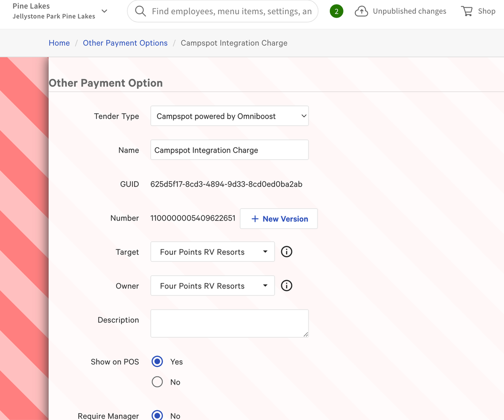Navigate to Other Payment Options breadcrumb
This screenshot has height=420, width=504.
(125, 43)
